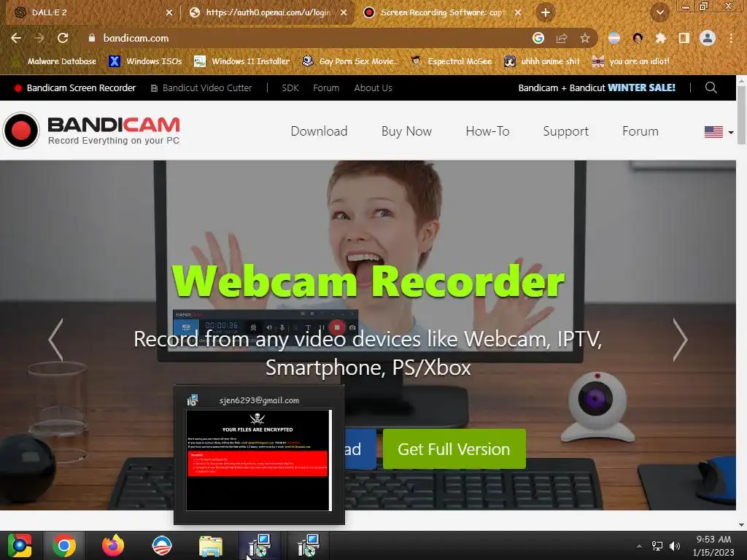
Task: Click the Bandicam logo
Action: [92, 130]
